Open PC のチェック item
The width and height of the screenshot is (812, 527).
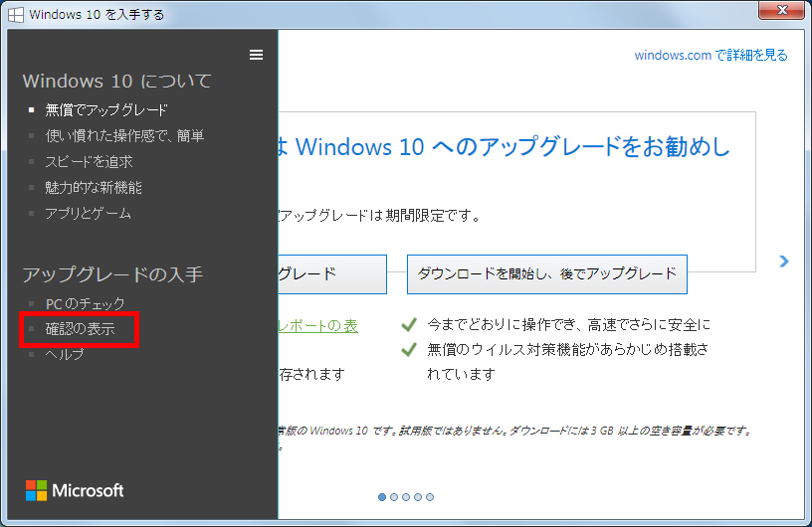tap(85, 303)
